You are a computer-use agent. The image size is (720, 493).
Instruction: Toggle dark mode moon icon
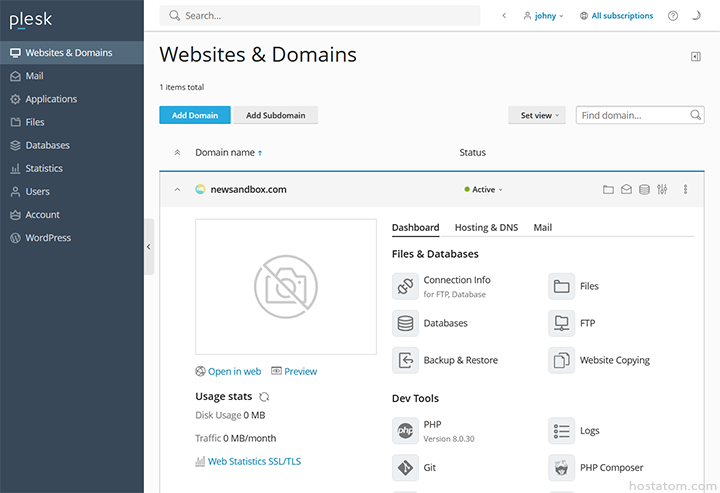click(x=696, y=16)
